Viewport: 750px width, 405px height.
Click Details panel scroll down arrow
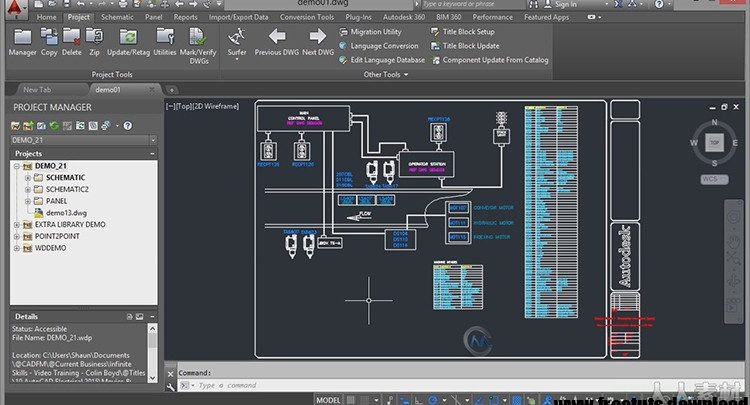pos(152,378)
